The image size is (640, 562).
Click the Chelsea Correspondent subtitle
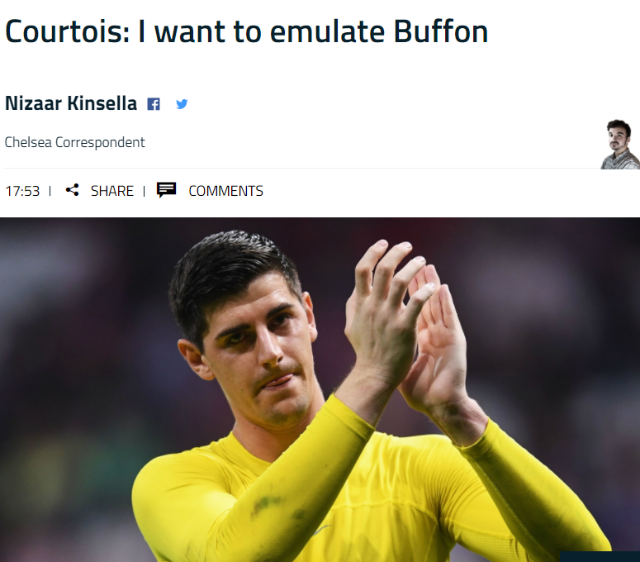75,142
